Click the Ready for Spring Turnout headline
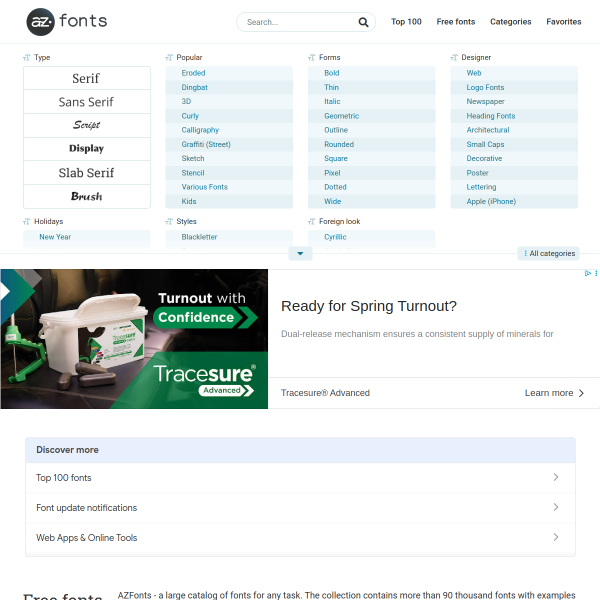This screenshot has width=600, height=600. click(x=369, y=306)
